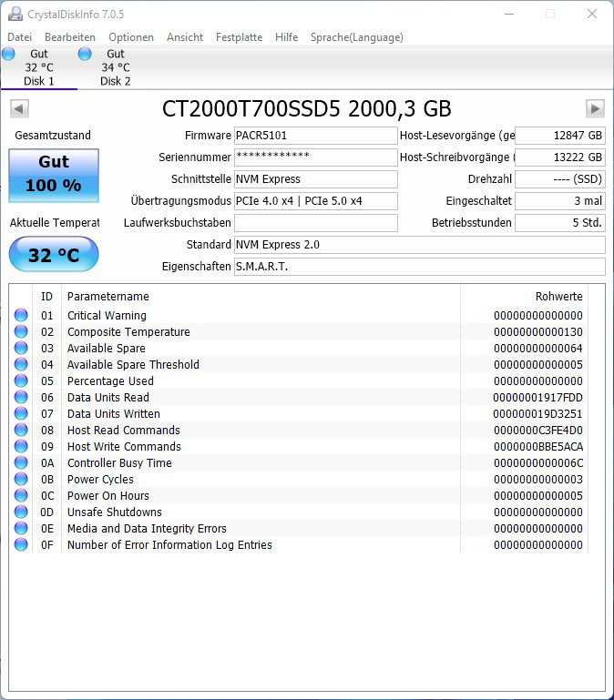Click the Percentage Used status orb
This screenshot has height=700, width=614.
pos(21,380)
